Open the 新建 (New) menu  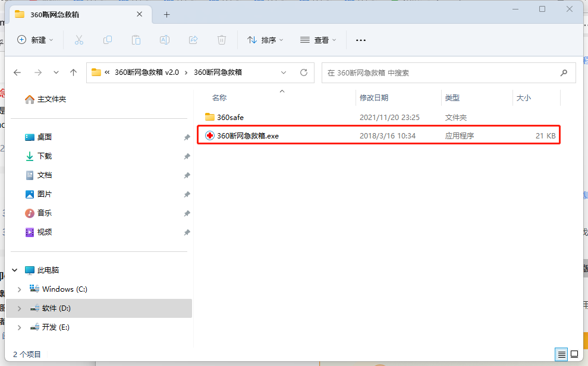coord(35,40)
